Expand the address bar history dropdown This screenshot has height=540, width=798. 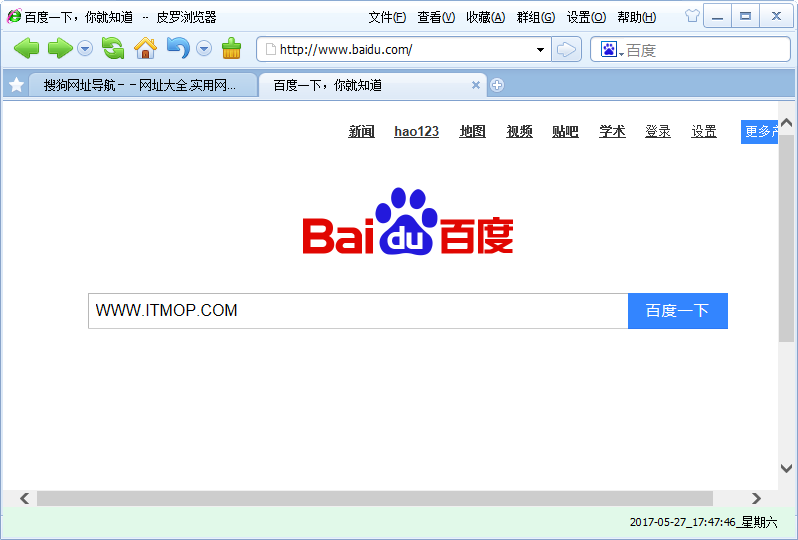click(x=540, y=50)
